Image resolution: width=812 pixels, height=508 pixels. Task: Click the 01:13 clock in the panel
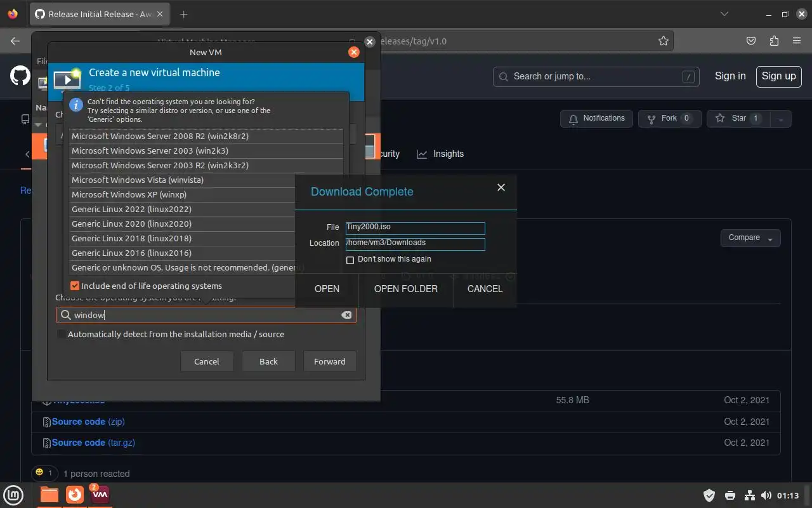tap(787, 495)
